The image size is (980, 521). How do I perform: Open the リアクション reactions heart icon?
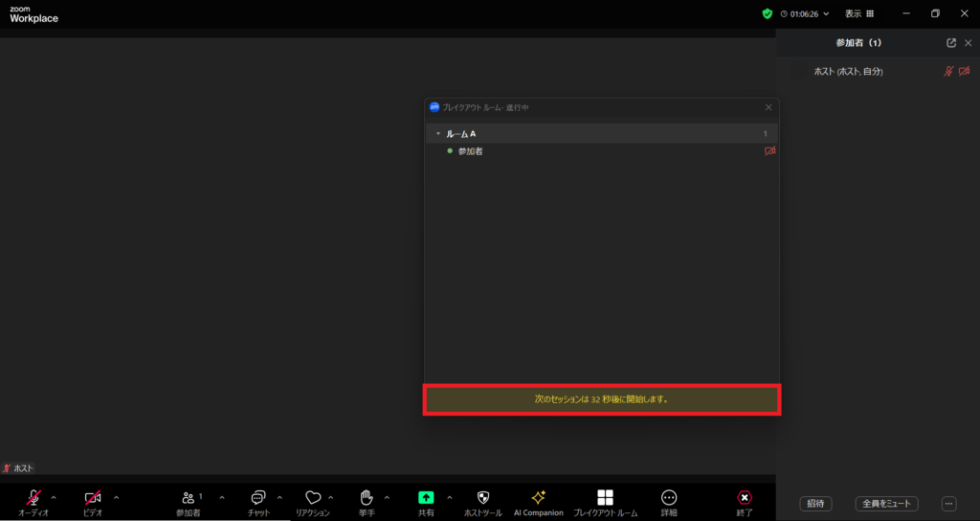point(312,498)
